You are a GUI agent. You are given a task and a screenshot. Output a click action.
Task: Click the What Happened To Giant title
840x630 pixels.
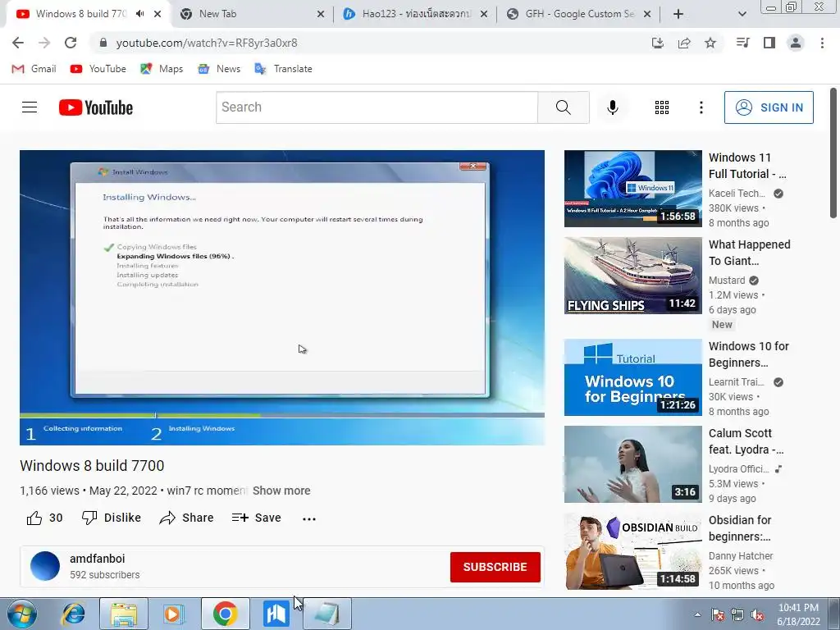[x=749, y=253]
